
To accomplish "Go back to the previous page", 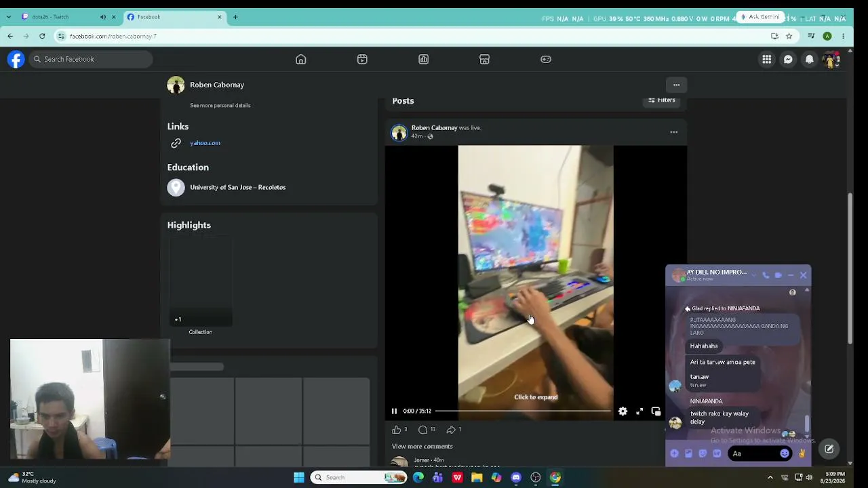I will (10, 36).
